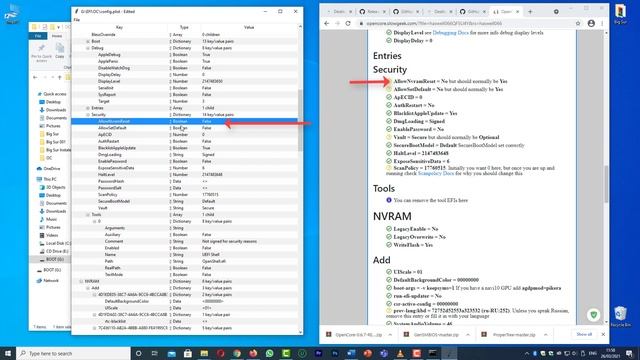Open GenSMBIOS-master.zip download item

click(432, 335)
